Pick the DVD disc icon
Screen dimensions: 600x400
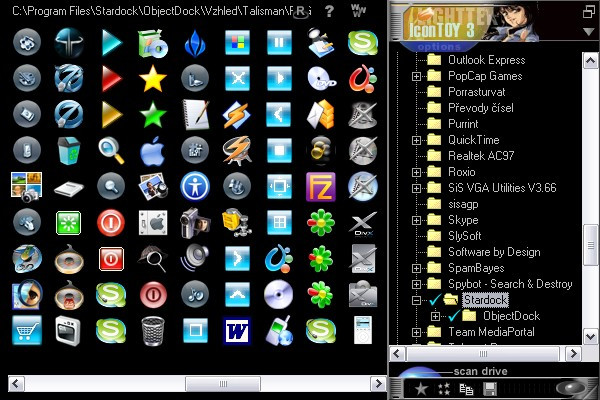(x=321, y=78)
